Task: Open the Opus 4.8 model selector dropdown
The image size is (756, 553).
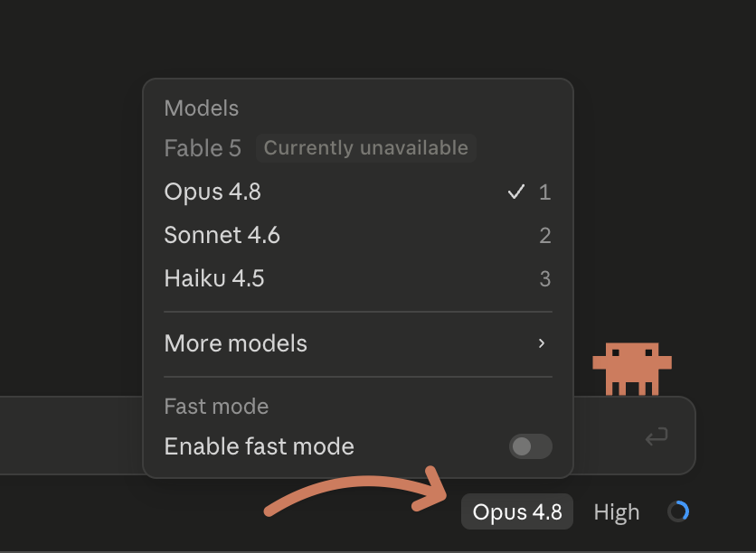Action: coord(517,511)
